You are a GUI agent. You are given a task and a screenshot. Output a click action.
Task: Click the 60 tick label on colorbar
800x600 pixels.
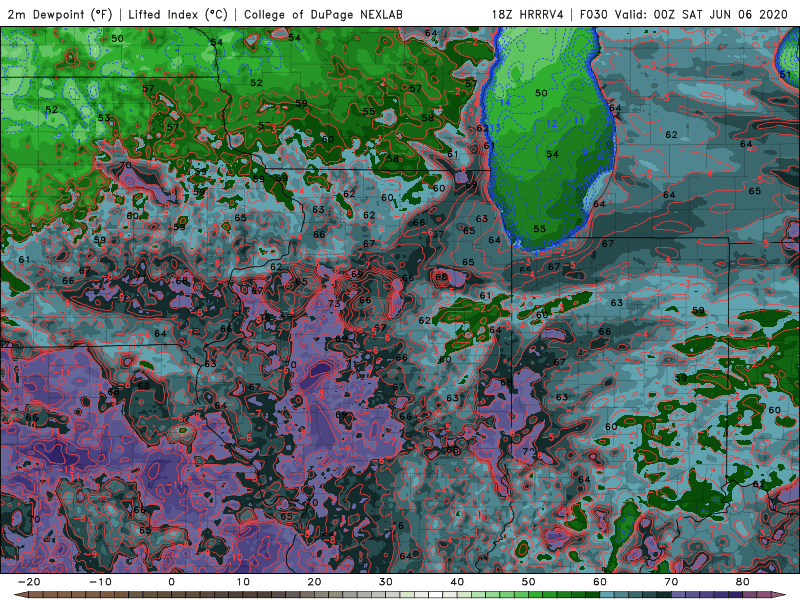[x=600, y=582]
